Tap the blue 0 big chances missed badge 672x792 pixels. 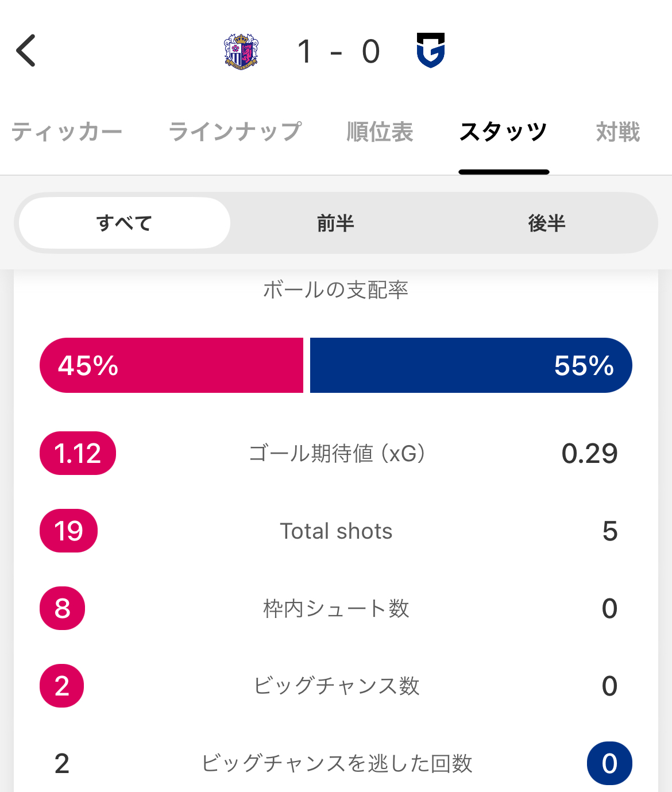tap(609, 763)
